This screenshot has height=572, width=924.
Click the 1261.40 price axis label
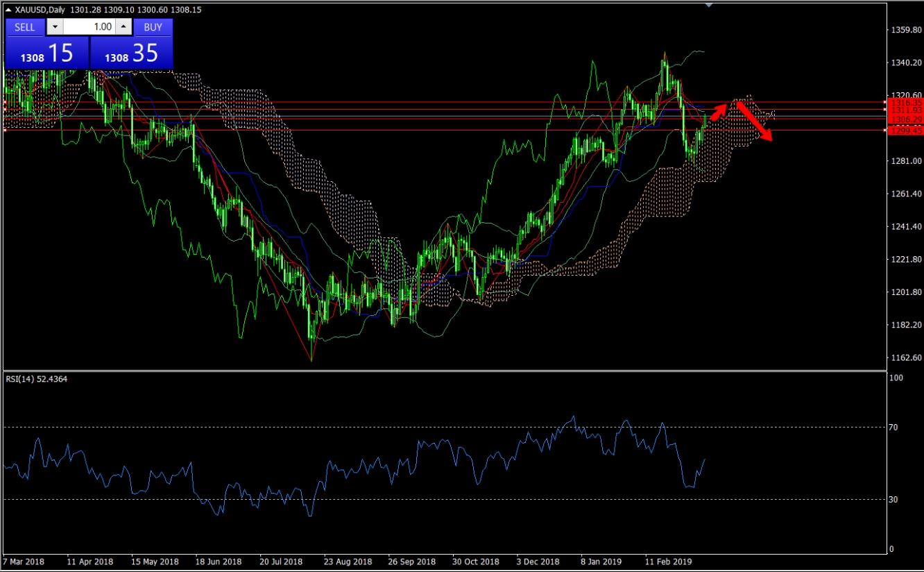click(x=905, y=194)
